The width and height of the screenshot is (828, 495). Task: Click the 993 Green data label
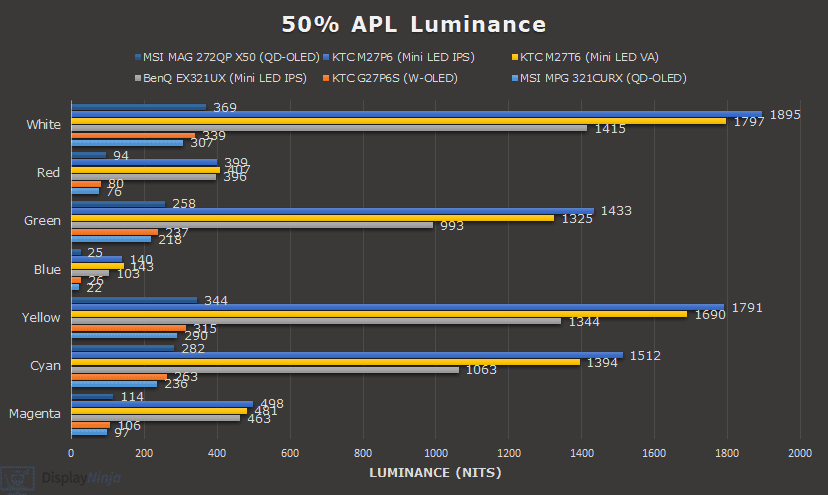coord(452,226)
